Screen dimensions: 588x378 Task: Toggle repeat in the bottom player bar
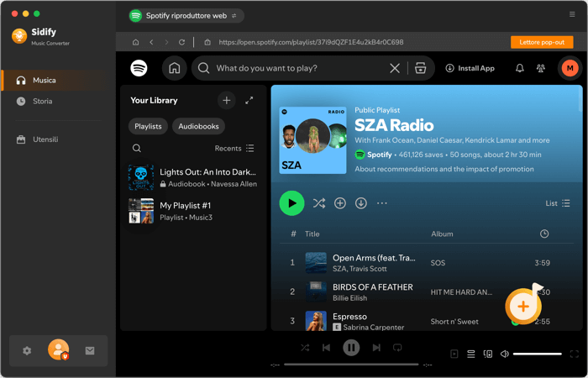pos(397,348)
